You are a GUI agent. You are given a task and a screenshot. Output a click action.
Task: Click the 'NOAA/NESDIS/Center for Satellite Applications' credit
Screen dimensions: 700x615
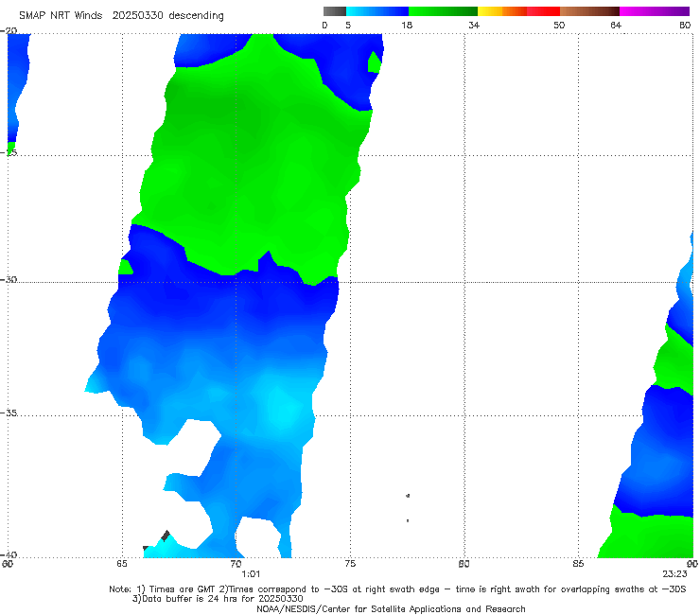click(391, 608)
